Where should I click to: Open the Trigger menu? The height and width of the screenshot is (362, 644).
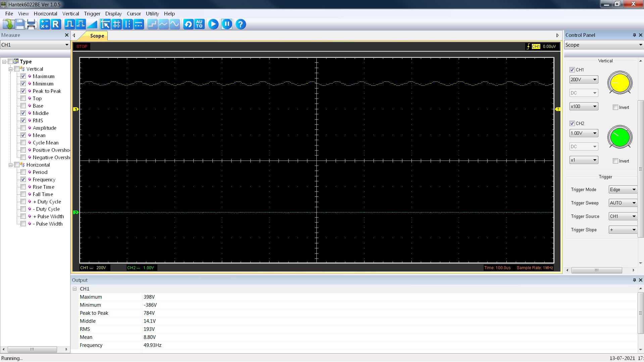pos(92,14)
